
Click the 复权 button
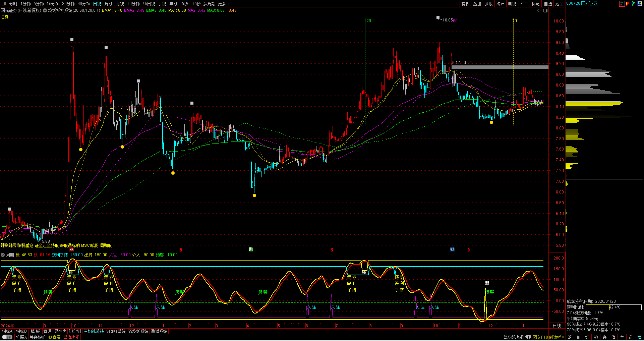(465, 4)
